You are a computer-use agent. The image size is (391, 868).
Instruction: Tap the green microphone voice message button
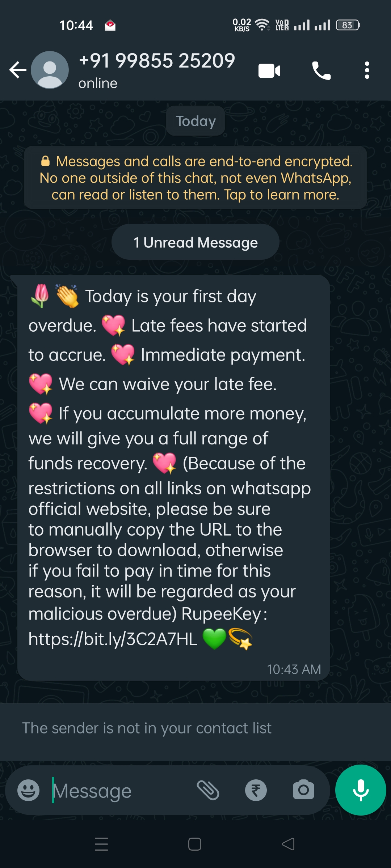(361, 790)
